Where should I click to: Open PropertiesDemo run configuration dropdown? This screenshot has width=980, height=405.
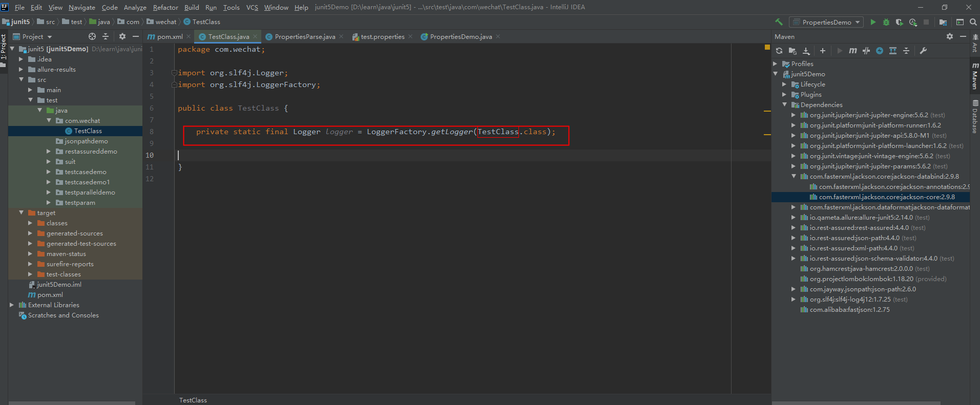click(826, 22)
